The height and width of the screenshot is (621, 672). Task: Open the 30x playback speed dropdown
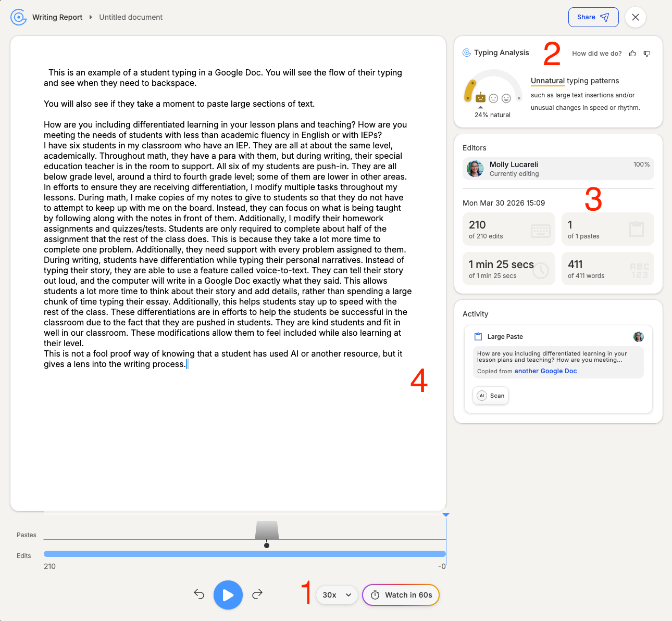tap(337, 595)
